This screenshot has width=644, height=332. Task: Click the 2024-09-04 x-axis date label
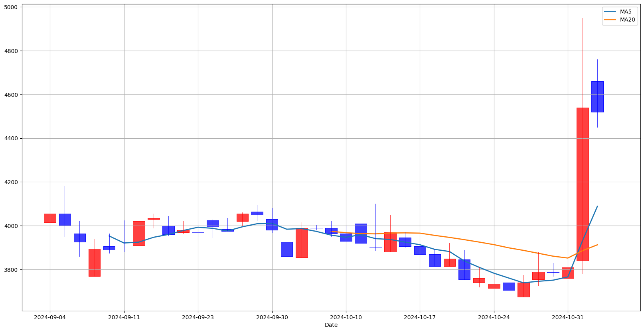point(50,317)
